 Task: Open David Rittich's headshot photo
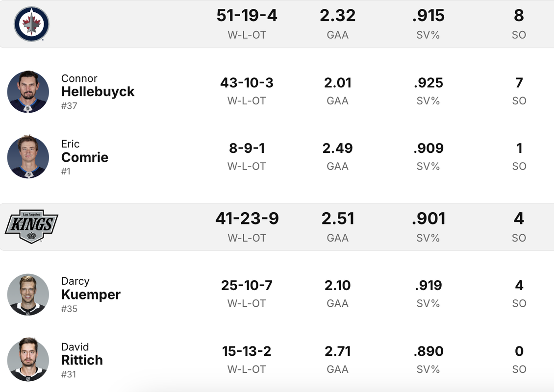(28, 360)
